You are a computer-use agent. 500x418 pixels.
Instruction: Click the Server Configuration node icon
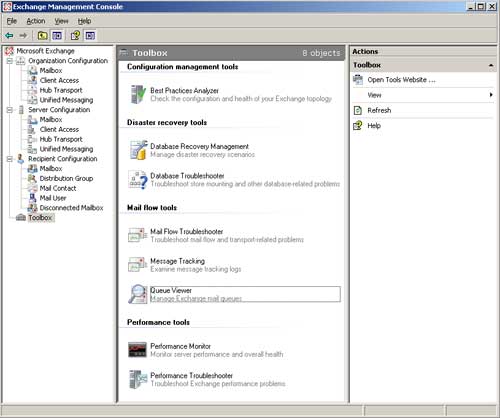point(21,110)
